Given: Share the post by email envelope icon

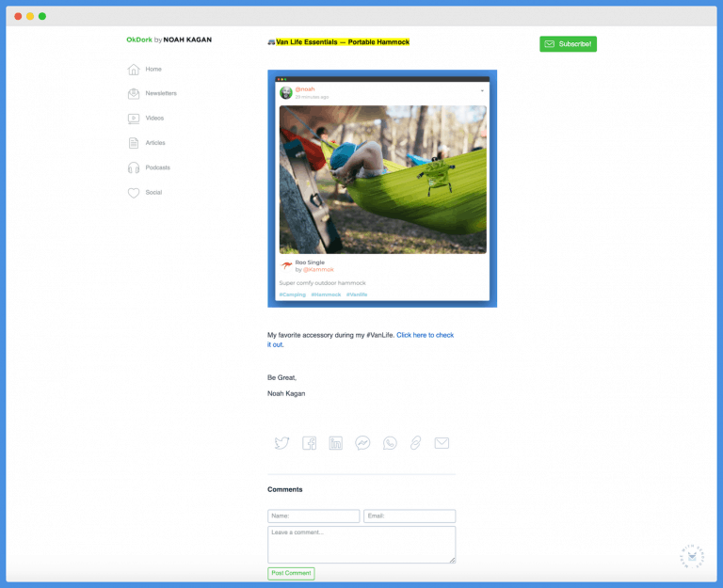Looking at the screenshot, I should click(442, 443).
